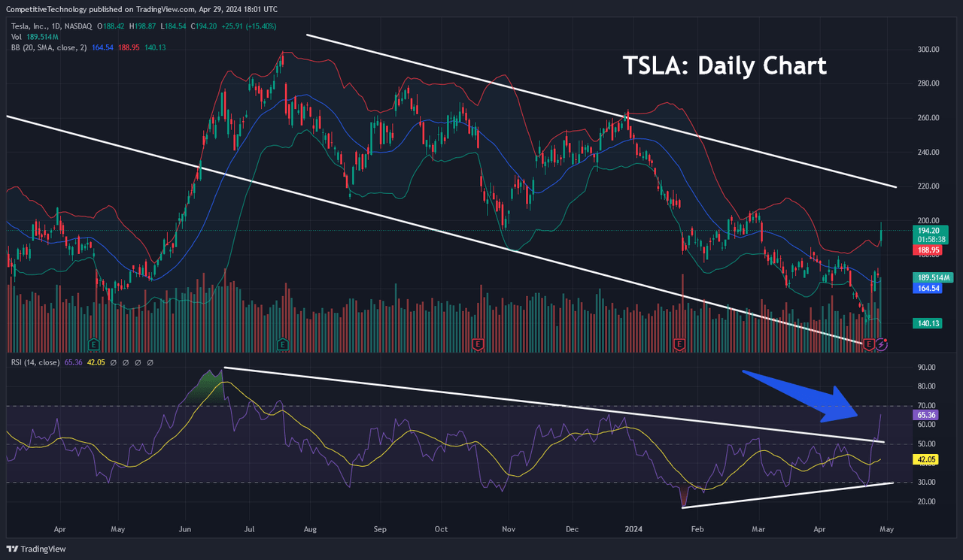This screenshot has width=963, height=560.
Task: Select the 'Vol' indicator legend label
Action: [x=17, y=36]
